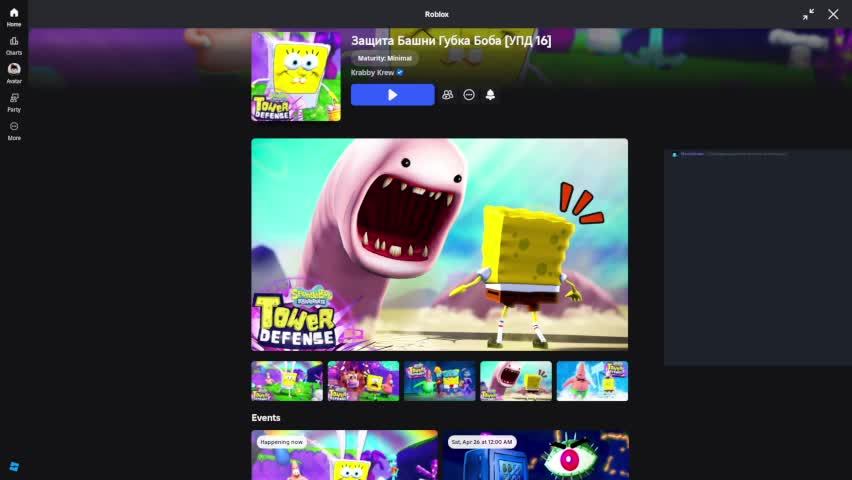Screen dimensions: 852x480
Task: Open the Home tab in sidebar
Action: point(14,17)
